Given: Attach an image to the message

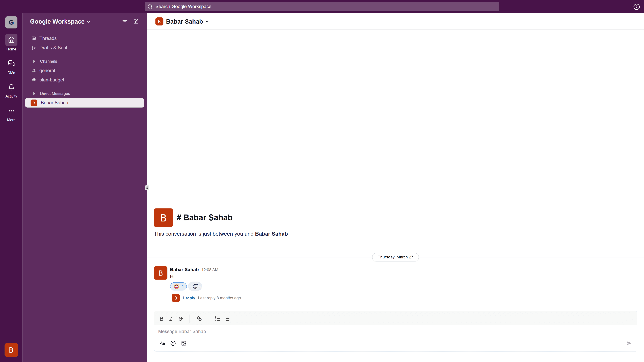Looking at the screenshot, I should (x=184, y=343).
